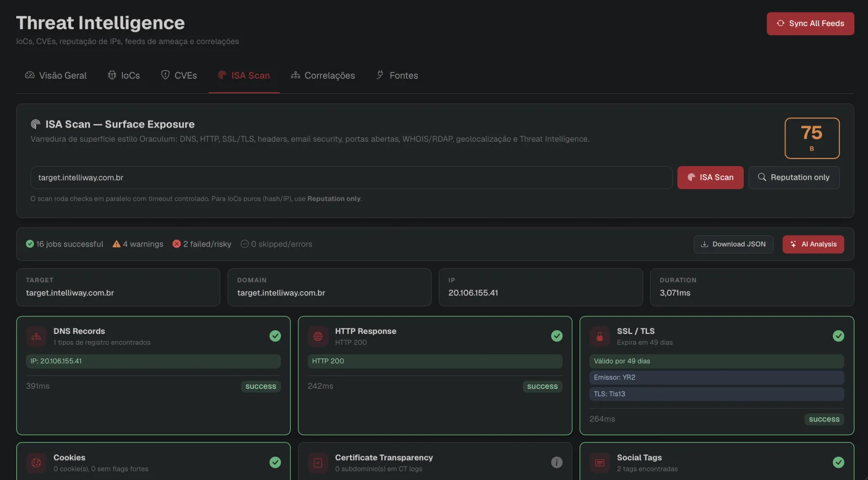Click the sync icon in Sync All Feeds
This screenshot has height=480, width=868.
click(x=780, y=23)
